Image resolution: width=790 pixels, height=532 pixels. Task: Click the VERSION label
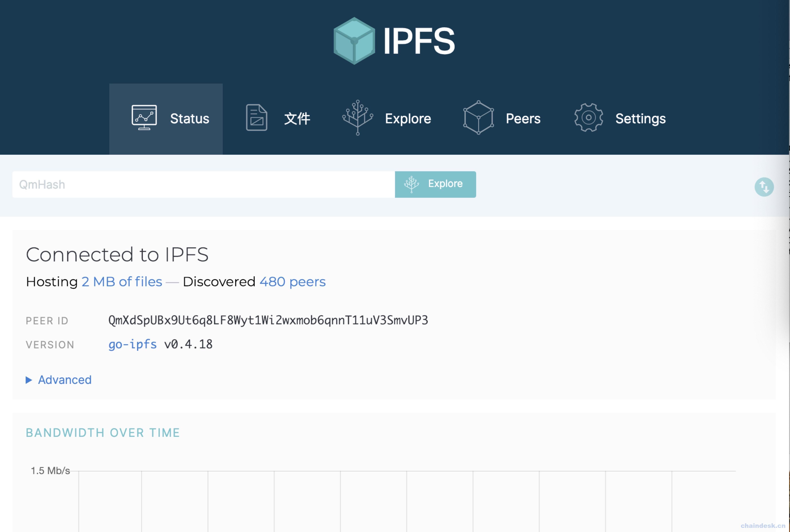tap(50, 345)
